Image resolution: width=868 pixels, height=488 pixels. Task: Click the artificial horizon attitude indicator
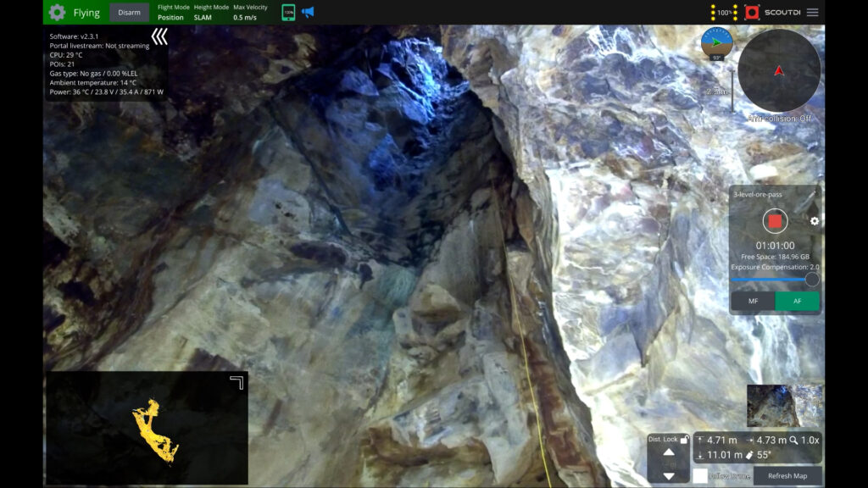tap(717, 42)
